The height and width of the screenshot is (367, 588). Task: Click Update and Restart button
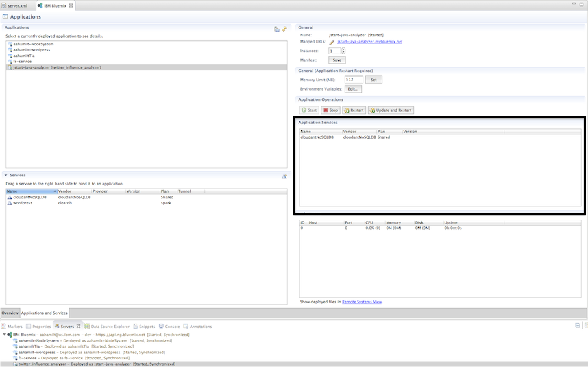pyautogui.click(x=391, y=110)
